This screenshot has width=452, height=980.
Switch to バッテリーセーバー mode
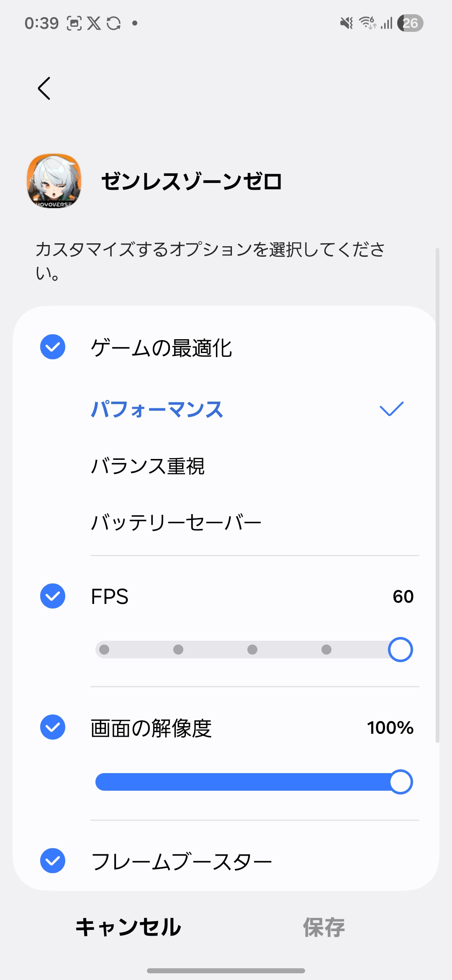(x=176, y=522)
